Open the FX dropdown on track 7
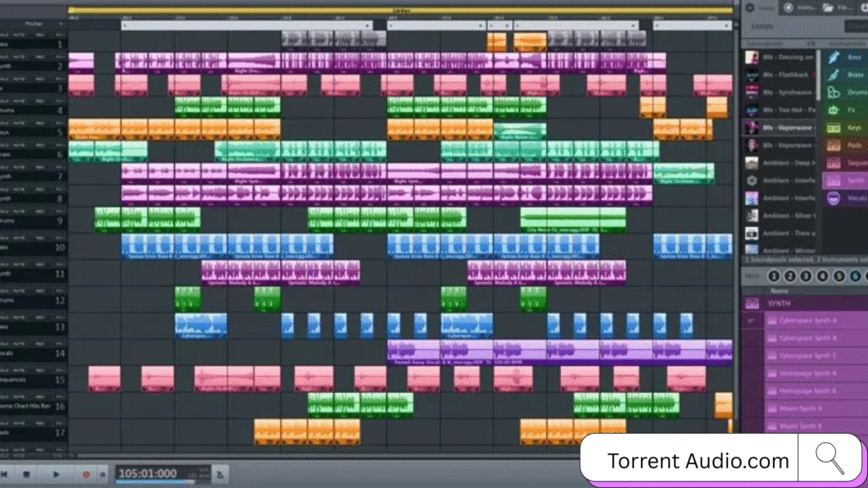This screenshot has height=488, width=868. (x=59, y=168)
